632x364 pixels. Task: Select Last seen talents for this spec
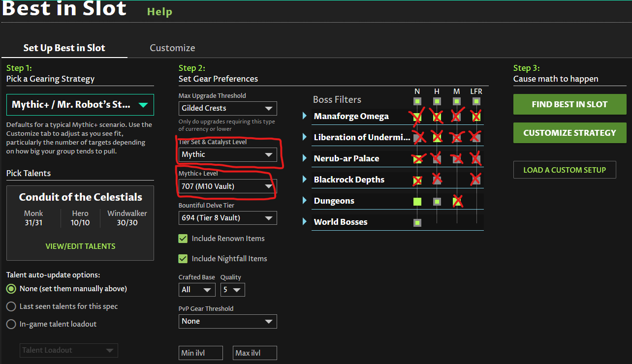11,306
